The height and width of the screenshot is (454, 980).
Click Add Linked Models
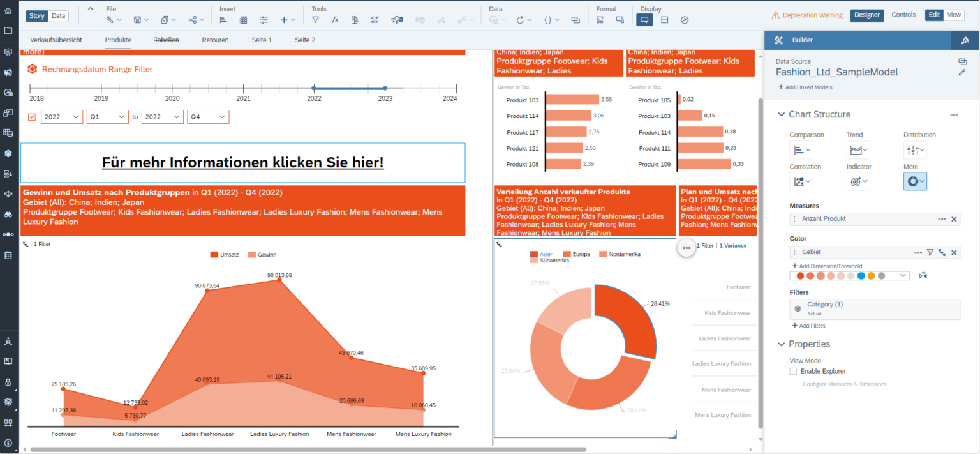tap(805, 87)
